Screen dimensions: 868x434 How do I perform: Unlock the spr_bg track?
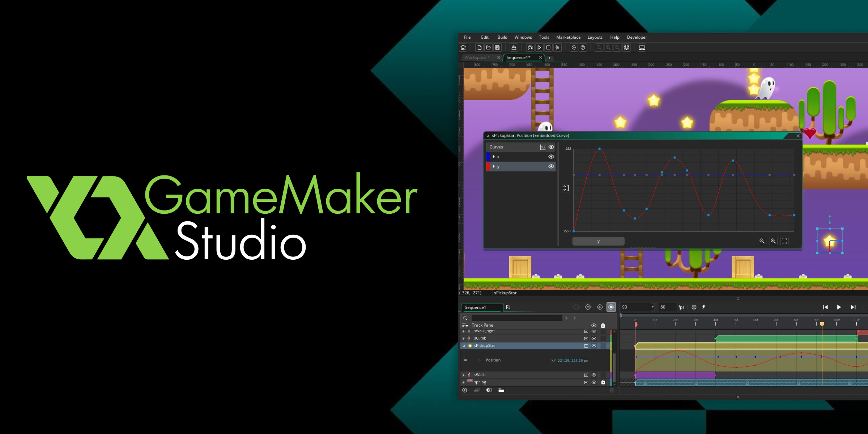point(603,382)
